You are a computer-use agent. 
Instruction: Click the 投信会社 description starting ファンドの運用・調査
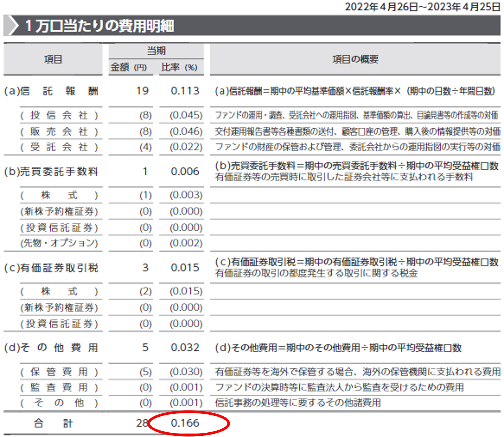357,115
